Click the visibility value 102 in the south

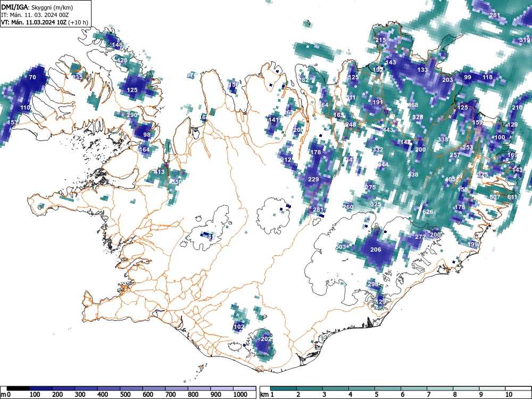coord(239,327)
